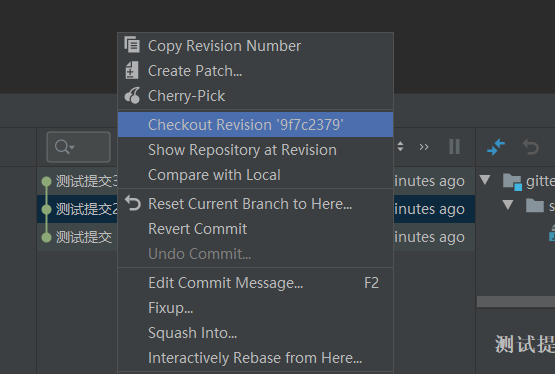Select Edit Commit Message... entry
The height and width of the screenshot is (374, 555).
point(255,283)
